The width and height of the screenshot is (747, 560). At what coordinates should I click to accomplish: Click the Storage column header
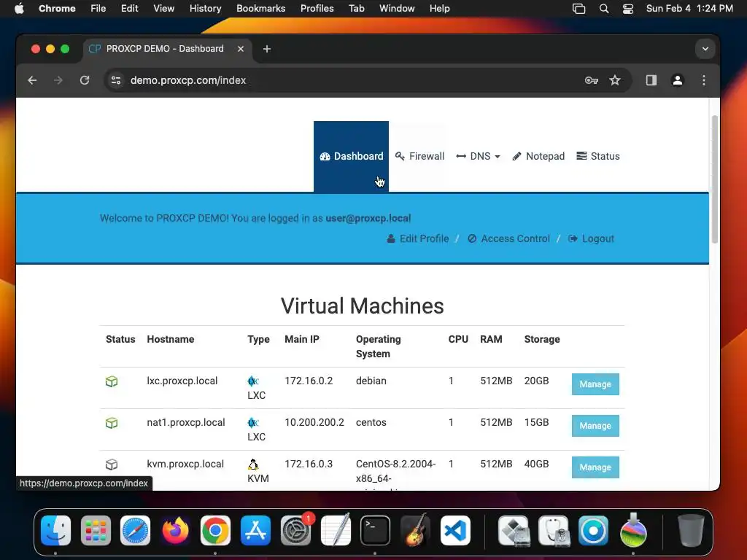(x=542, y=339)
